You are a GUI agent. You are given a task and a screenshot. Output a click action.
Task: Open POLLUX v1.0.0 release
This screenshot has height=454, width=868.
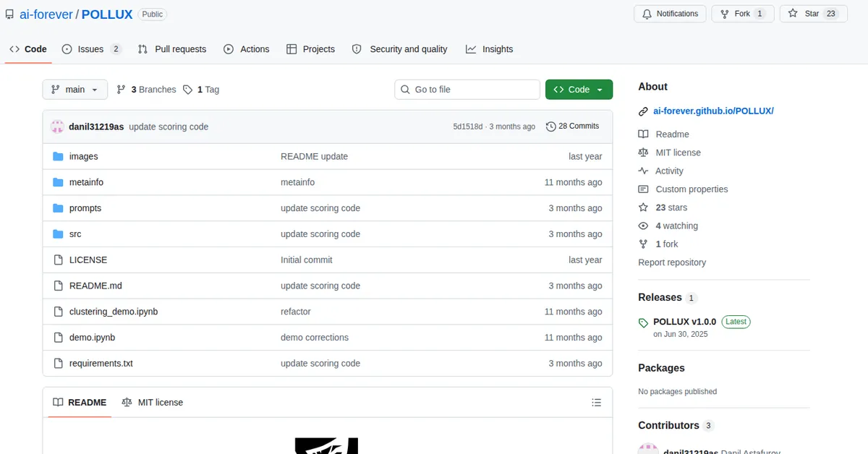[x=684, y=322]
